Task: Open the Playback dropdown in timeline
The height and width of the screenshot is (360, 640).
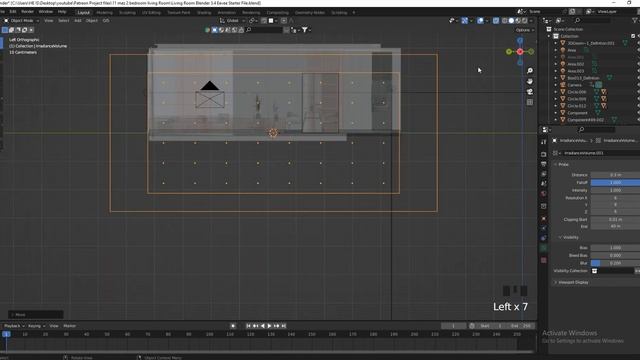Action: [x=14, y=326]
